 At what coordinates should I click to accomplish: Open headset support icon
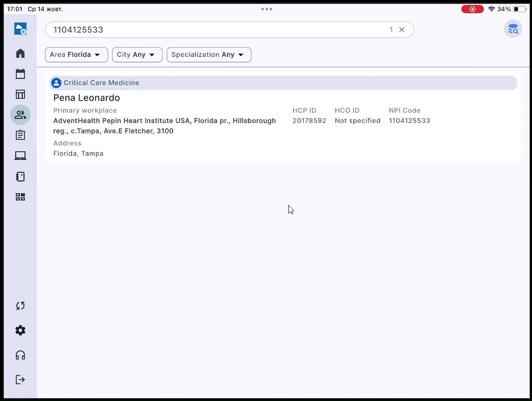(20, 355)
